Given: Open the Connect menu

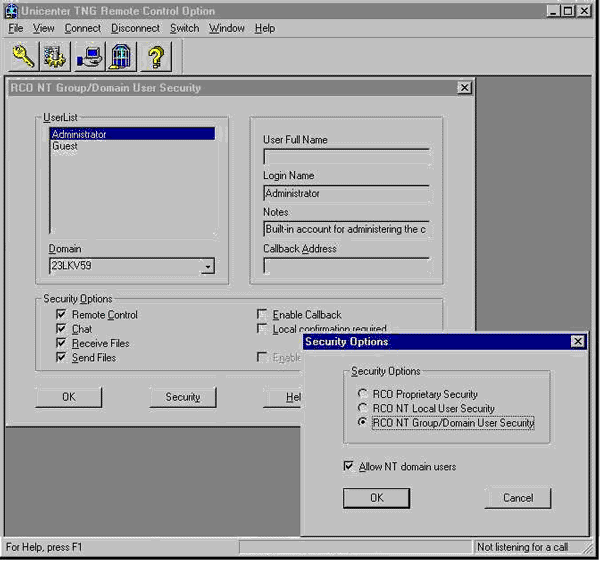Looking at the screenshot, I should click(82, 28).
